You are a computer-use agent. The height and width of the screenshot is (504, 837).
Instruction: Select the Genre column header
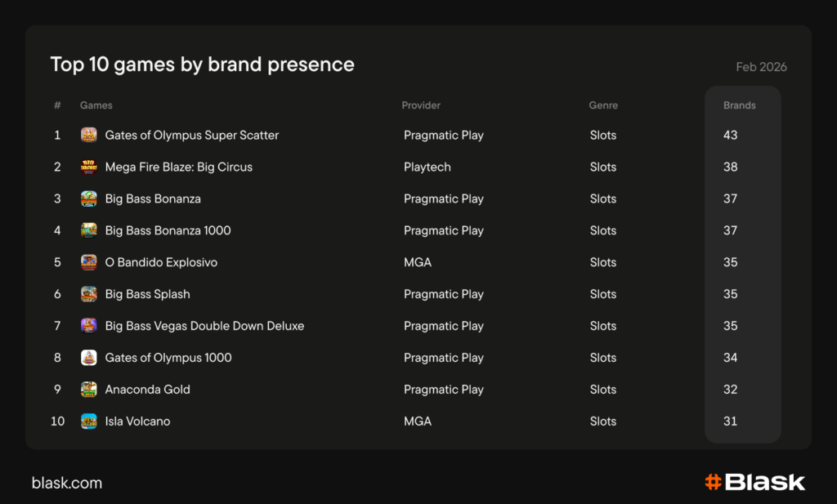point(603,105)
